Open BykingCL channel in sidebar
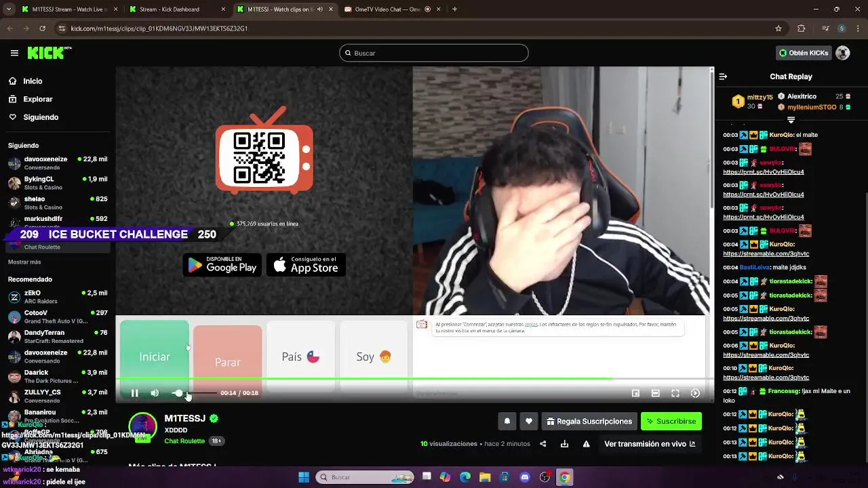 [x=57, y=183]
